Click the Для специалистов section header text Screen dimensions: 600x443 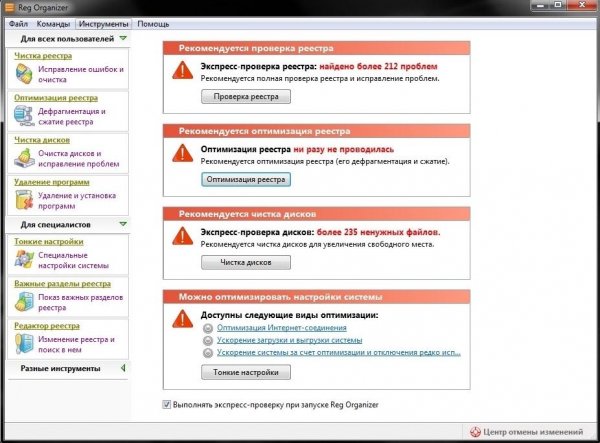point(55,225)
